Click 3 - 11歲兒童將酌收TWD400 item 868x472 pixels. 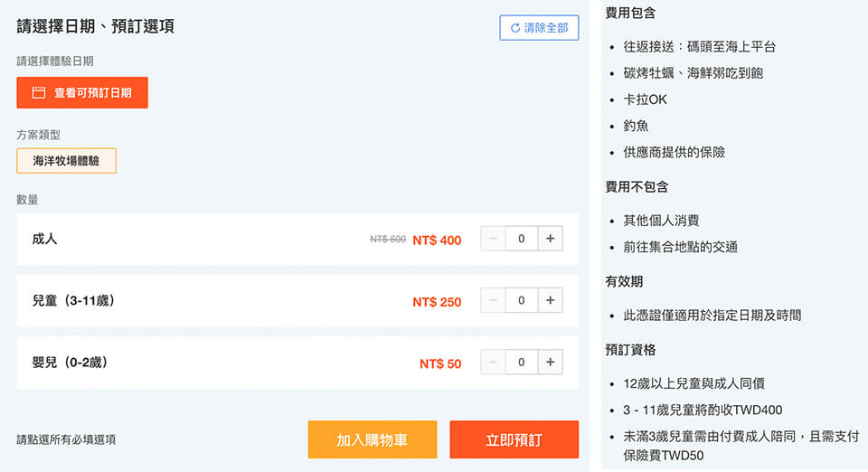point(703,410)
